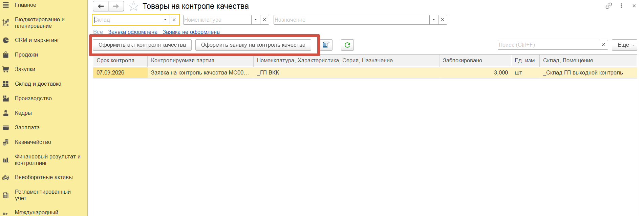Open the Еще dropdown menu
Viewport: 644px width, 216px height.
(x=624, y=45)
